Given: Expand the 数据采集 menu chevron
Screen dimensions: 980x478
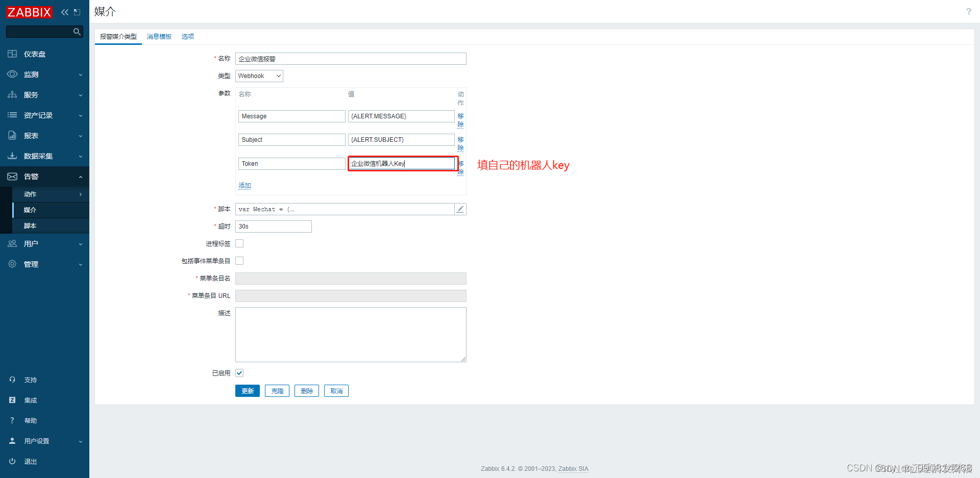Looking at the screenshot, I should pos(81,157).
